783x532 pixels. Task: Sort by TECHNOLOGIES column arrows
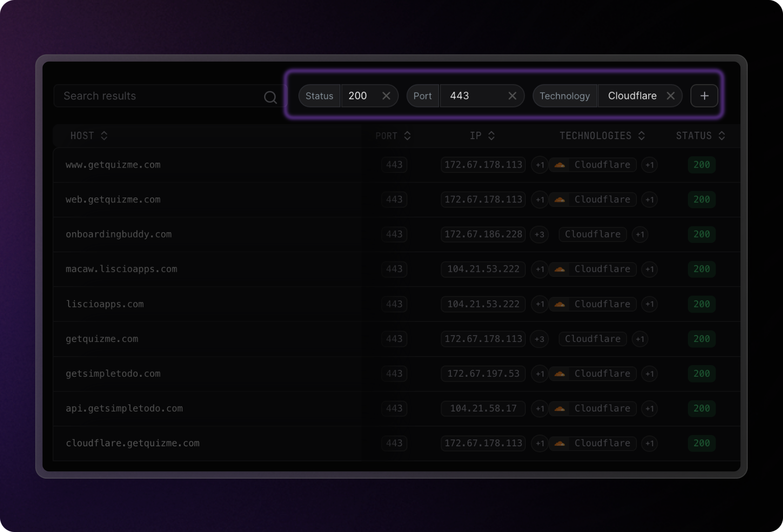coord(641,136)
